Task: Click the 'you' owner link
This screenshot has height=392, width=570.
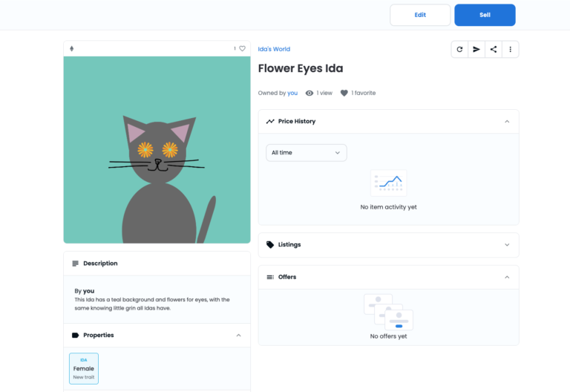Action: (x=292, y=93)
